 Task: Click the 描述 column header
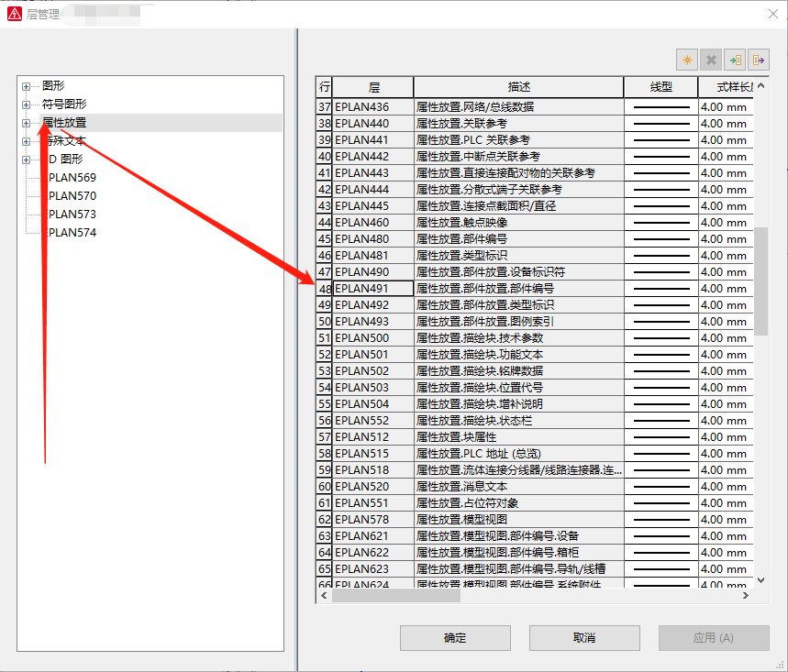click(518, 87)
